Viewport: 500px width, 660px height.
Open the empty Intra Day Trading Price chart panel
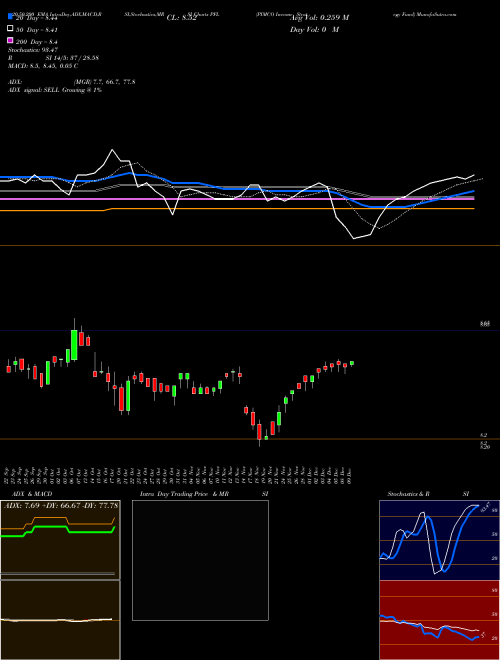pos(200,560)
